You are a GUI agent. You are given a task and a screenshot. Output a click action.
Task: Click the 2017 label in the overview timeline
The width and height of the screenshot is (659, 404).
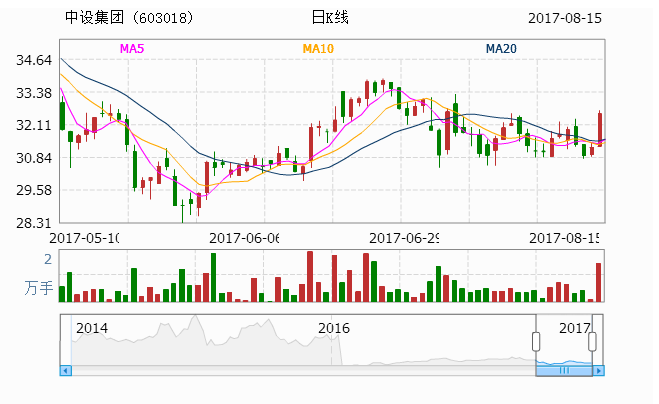tap(575, 328)
